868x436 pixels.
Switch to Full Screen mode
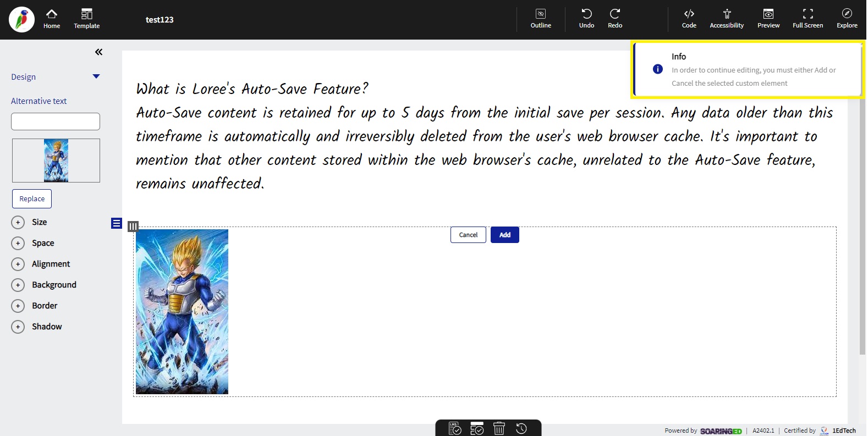(807, 19)
